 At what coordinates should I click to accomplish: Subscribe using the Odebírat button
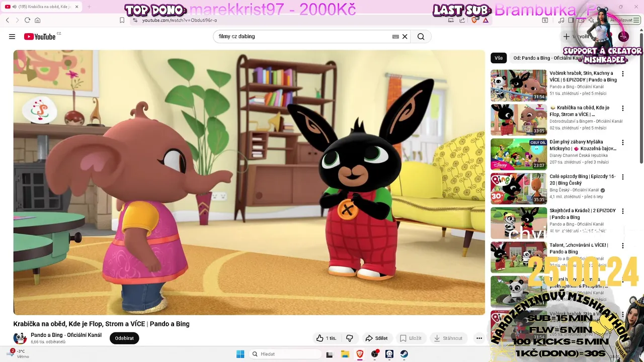tap(124, 338)
